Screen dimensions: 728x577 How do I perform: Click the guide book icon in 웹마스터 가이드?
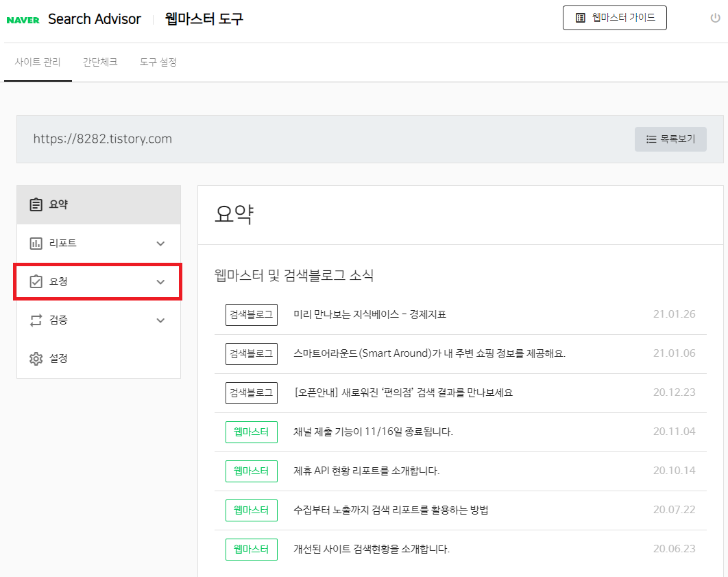581,18
